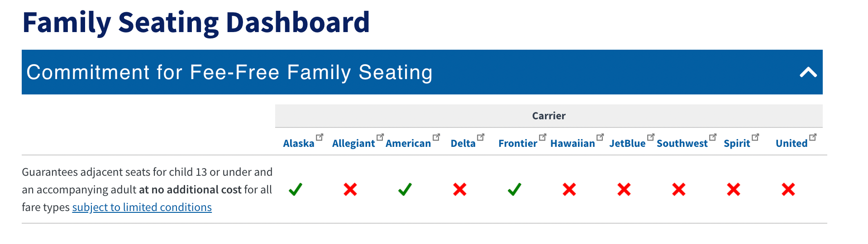
Task: Click the external link icon beside Alaska
Action: point(320,137)
